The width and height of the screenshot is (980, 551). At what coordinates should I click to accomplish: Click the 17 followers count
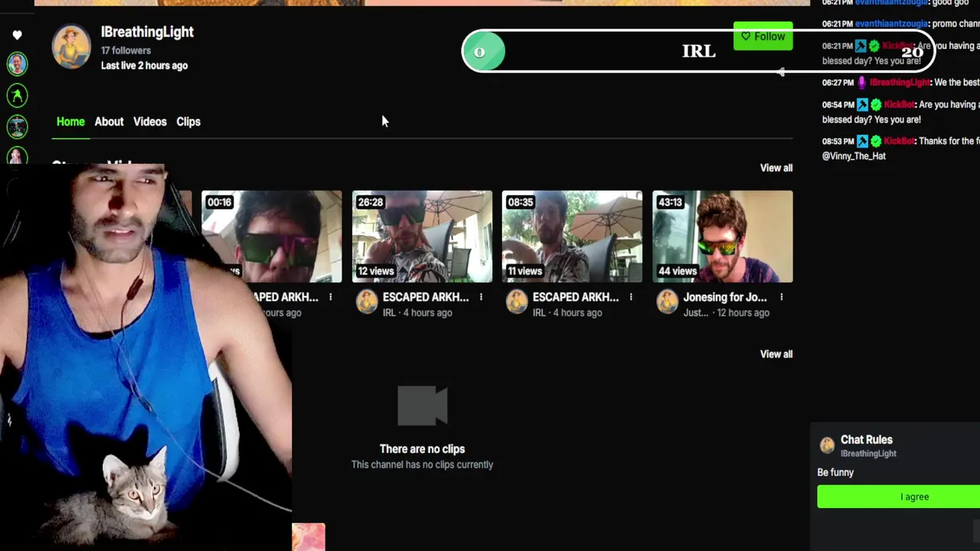coord(126,51)
